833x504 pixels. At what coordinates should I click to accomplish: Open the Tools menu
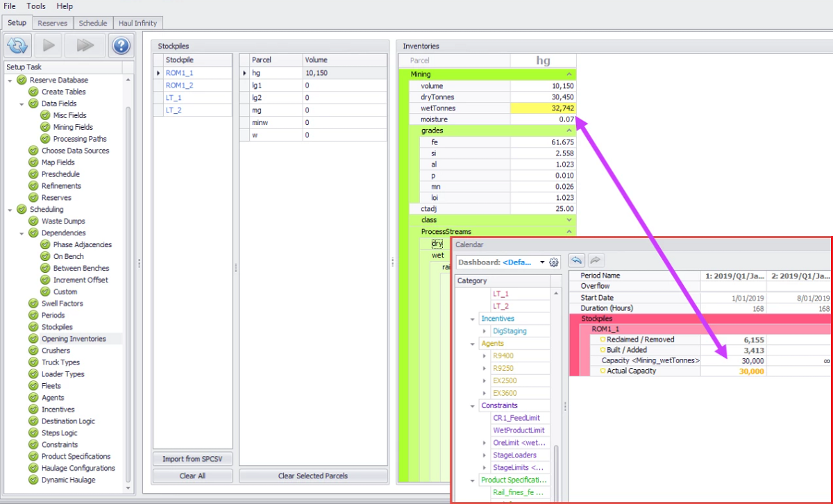[36, 6]
